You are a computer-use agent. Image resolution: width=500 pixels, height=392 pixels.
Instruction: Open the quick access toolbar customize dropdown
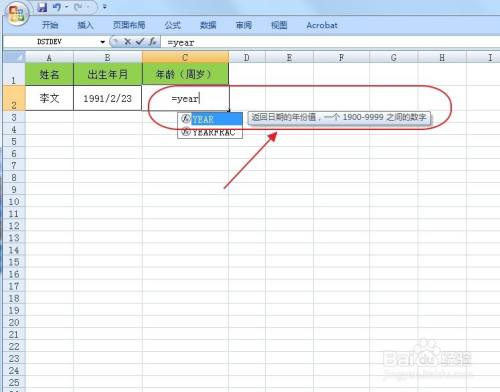tap(105, 7)
